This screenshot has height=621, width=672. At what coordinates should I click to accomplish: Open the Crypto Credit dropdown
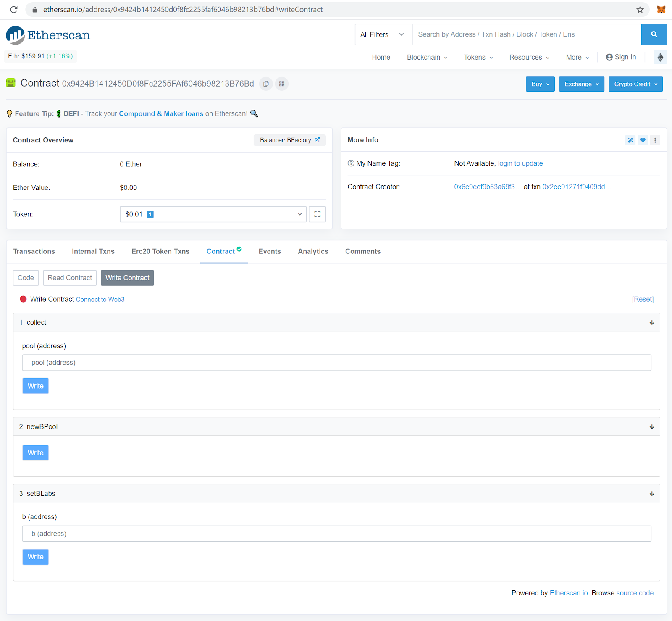(635, 84)
